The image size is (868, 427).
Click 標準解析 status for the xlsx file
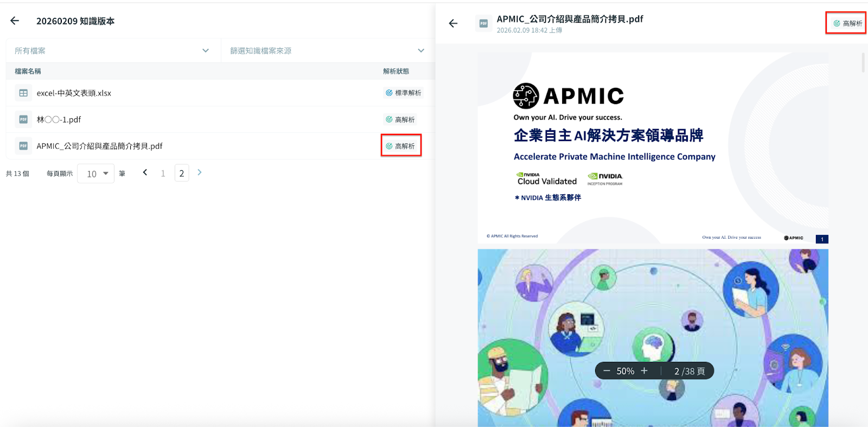[x=403, y=93]
